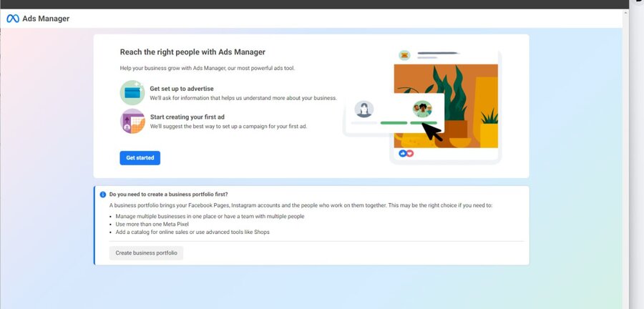Click the yellow plant pot in illustration
Image resolution: width=644 pixels, height=309 pixels.
coord(489,132)
